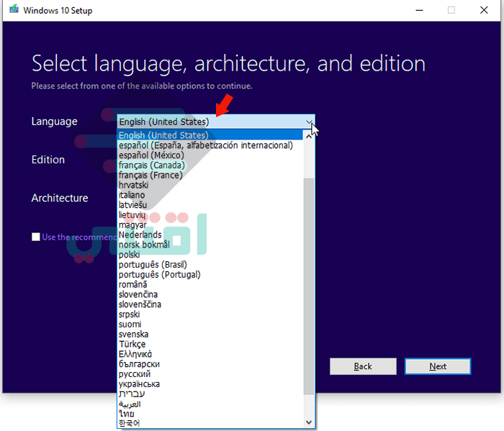Select русский language entry
This screenshot has width=504, height=431.
tap(210, 374)
